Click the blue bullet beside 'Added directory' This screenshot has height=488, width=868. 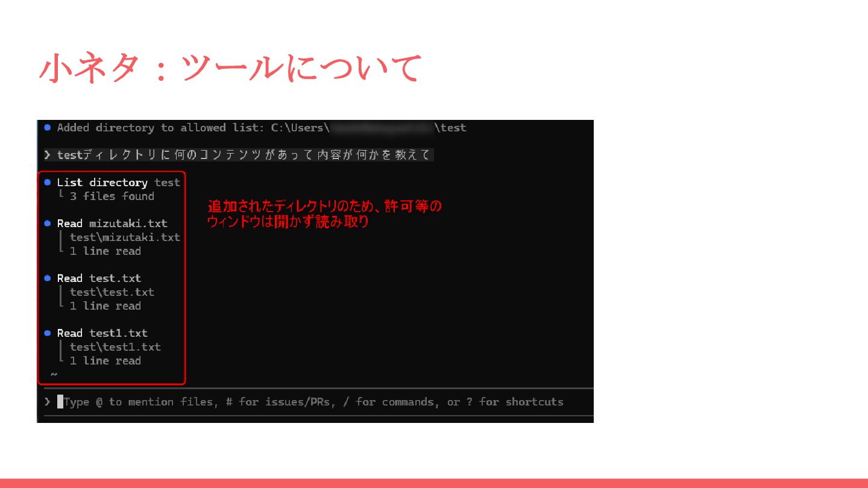click(48, 128)
